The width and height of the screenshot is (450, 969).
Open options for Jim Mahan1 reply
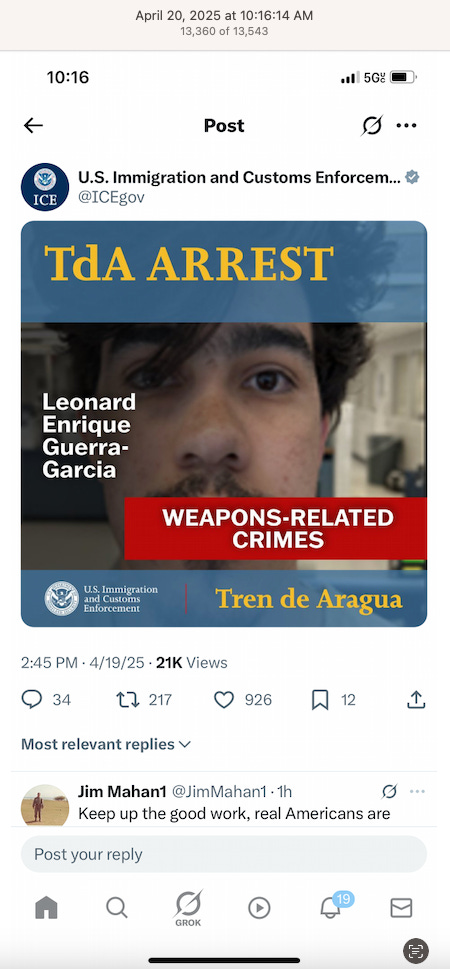pos(417,791)
